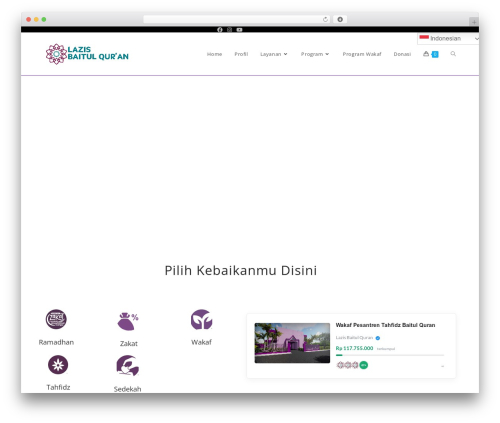This screenshot has width=500, height=423.
Task: Click the Lazis Baitul Qur'an logo
Action: tap(87, 54)
